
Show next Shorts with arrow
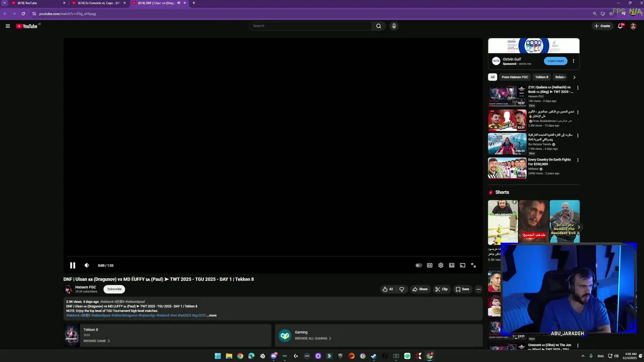click(x=579, y=227)
